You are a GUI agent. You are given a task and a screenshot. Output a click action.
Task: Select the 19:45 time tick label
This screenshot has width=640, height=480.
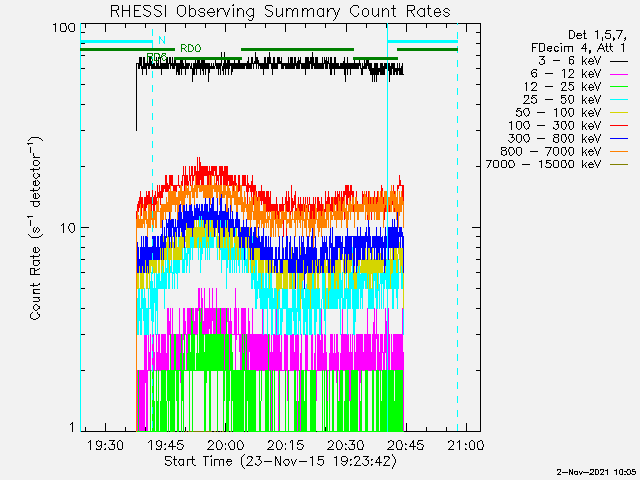click(165, 445)
